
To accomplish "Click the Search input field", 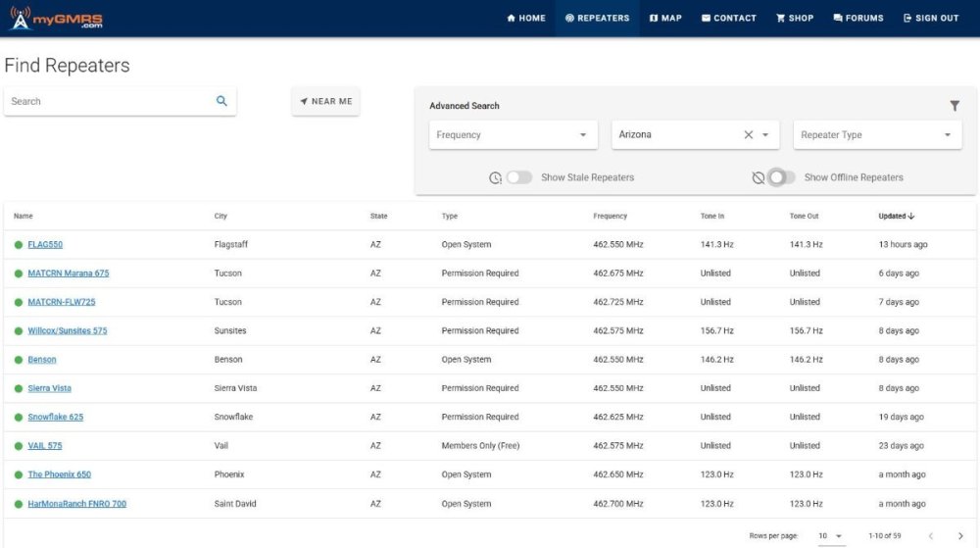I will (108, 101).
